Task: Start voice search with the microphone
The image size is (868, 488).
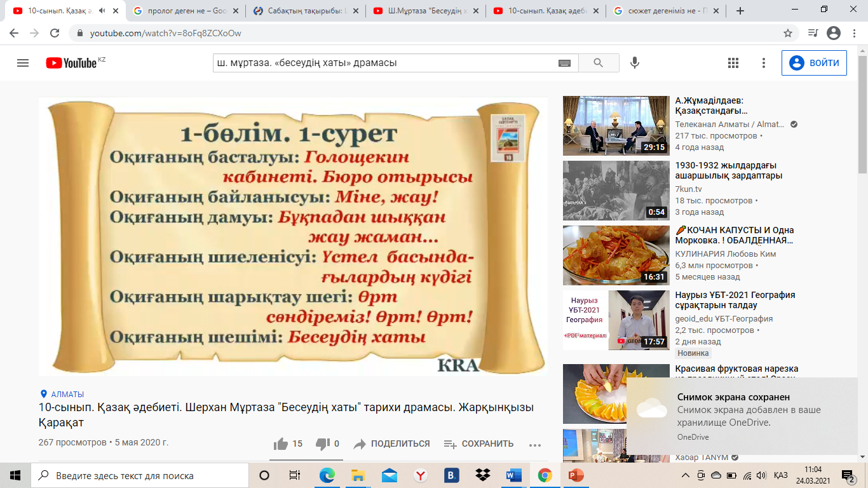Action: pyautogui.click(x=634, y=63)
